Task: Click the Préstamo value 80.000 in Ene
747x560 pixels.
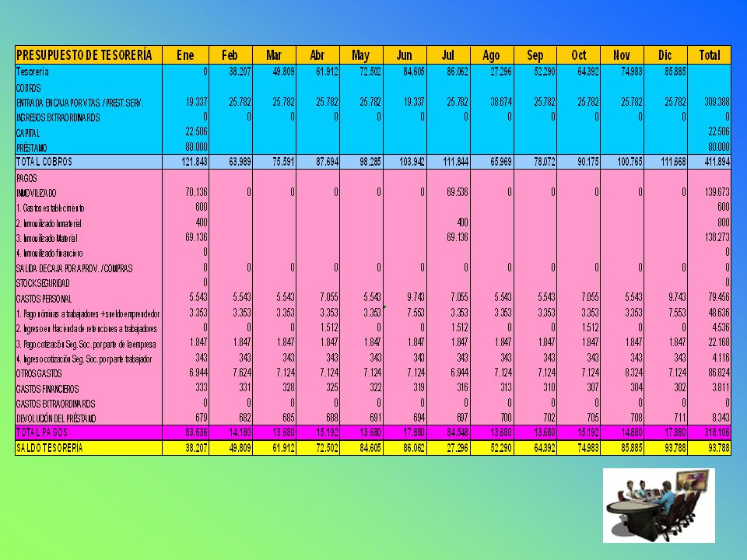Action: click(x=196, y=147)
